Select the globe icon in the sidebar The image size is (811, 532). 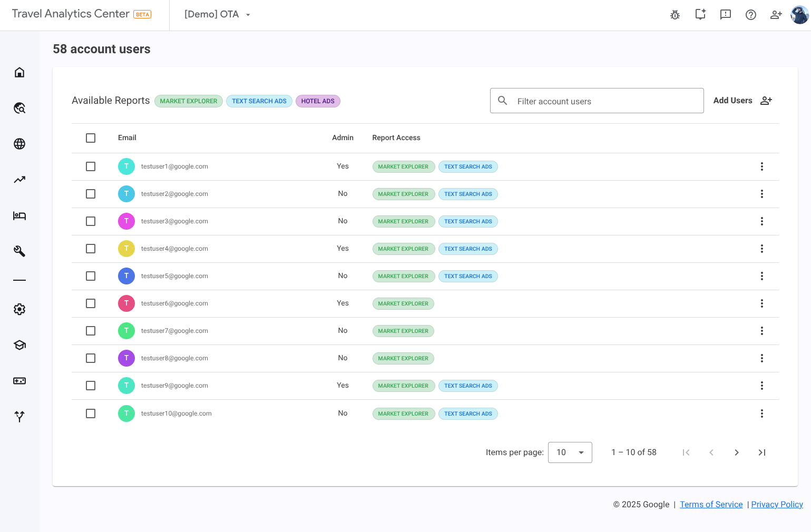pos(19,144)
